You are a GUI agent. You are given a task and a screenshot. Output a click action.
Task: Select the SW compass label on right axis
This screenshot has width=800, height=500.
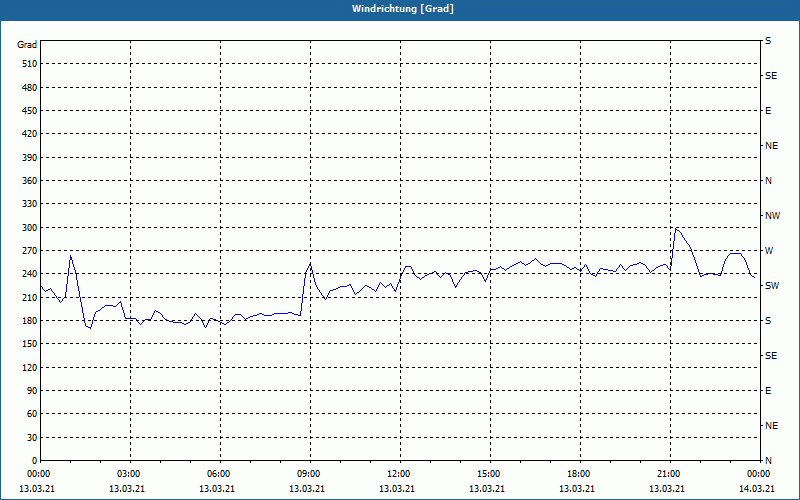(x=772, y=286)
